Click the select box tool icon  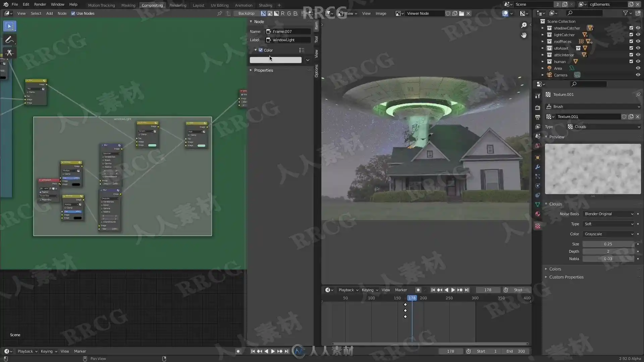pos(9,26)
